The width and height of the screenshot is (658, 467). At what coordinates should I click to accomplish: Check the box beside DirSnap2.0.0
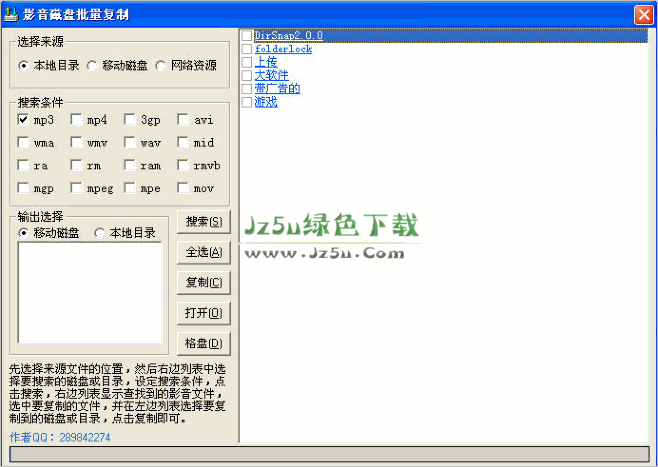coord(247,36)
